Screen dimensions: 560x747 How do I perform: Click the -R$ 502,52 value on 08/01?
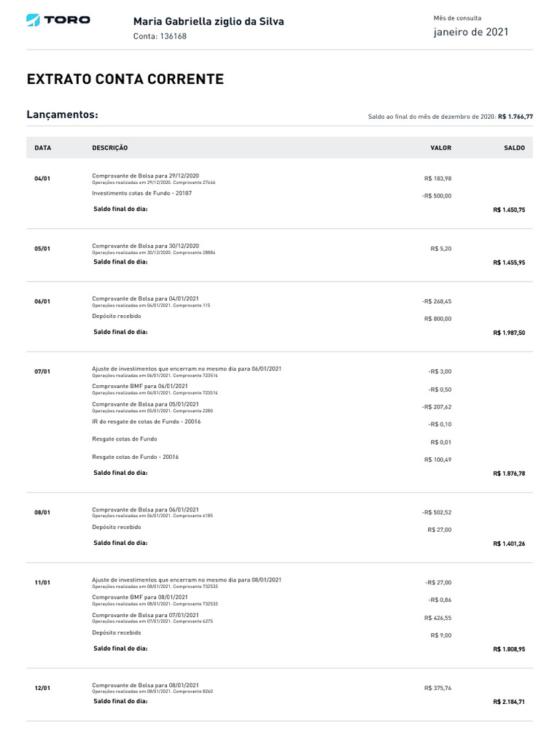pos(437,512)
